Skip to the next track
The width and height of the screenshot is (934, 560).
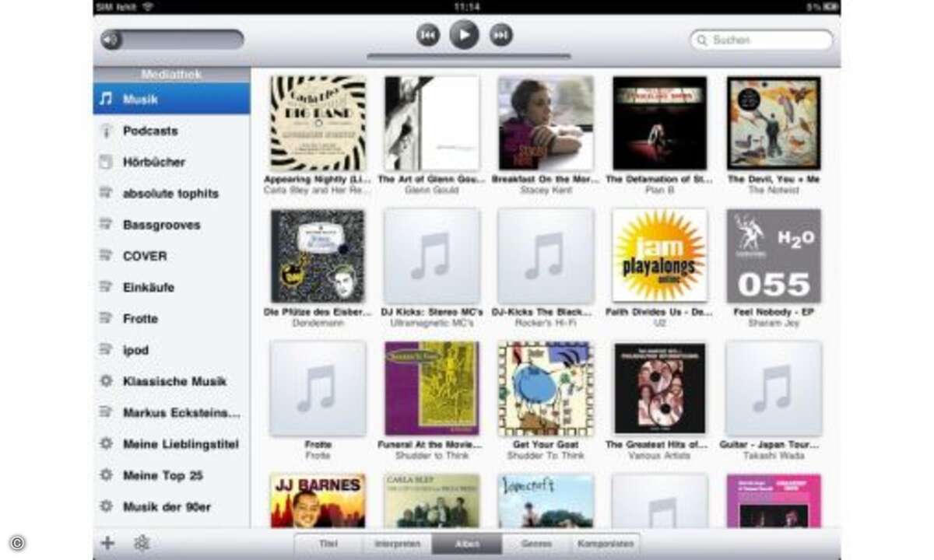coord(501,35)
